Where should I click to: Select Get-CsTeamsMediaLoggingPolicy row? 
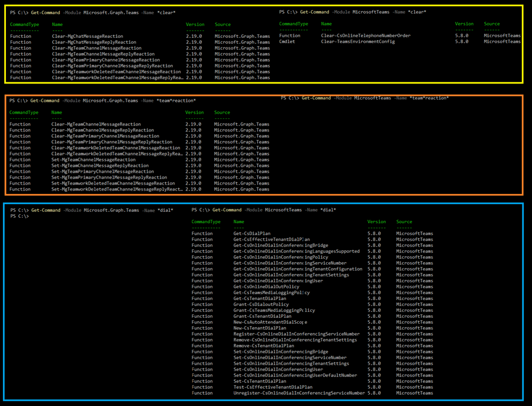pyautogui.click(x=312, y=292)
